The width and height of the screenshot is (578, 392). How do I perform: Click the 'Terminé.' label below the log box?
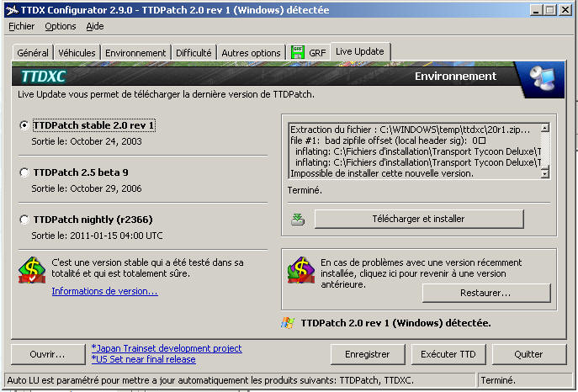(305, 190)
